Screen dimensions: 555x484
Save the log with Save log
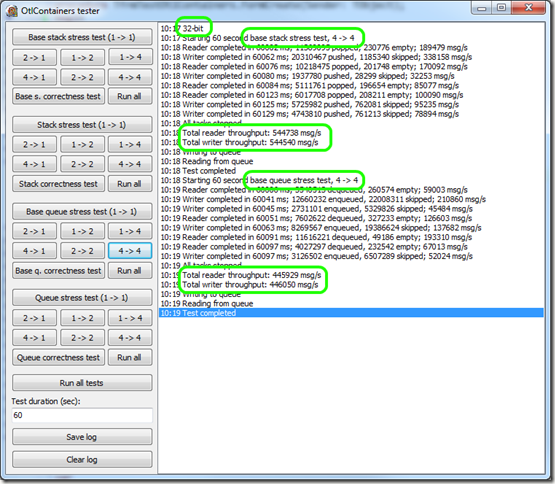pyautogui.click(x=82, y=437)
